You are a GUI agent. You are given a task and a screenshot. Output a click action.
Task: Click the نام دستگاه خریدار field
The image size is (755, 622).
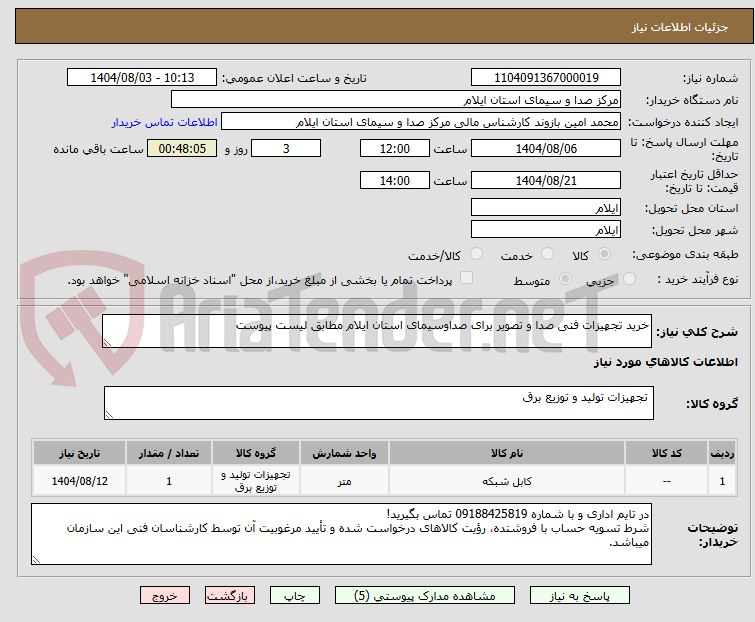coord(396,100)
